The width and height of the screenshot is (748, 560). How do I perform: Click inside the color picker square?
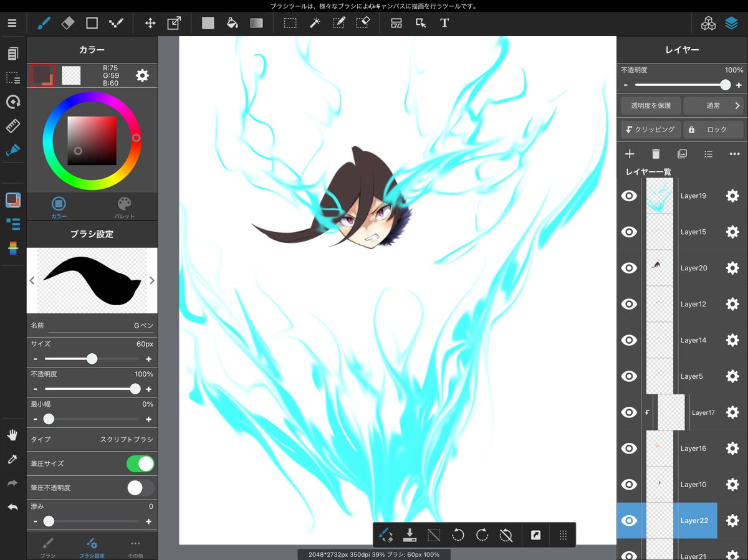pyautogui.click(x=92, y=141)
